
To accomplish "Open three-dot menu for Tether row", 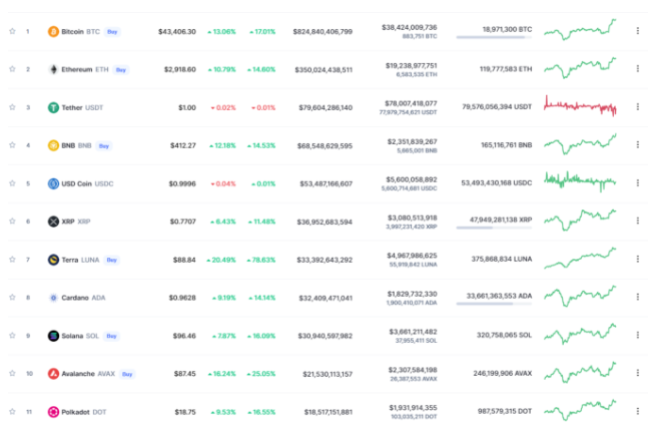I will coord(637,107).
